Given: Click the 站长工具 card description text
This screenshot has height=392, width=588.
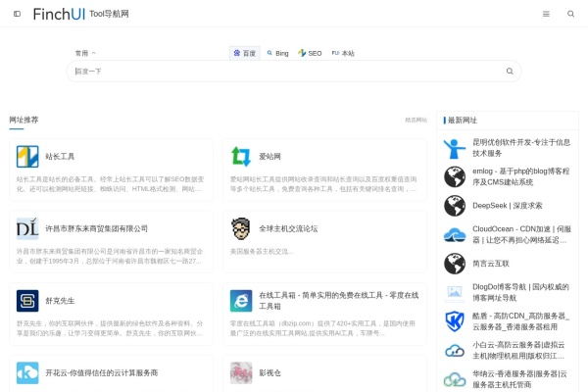Looking at the screenshot, I should 110,184.
